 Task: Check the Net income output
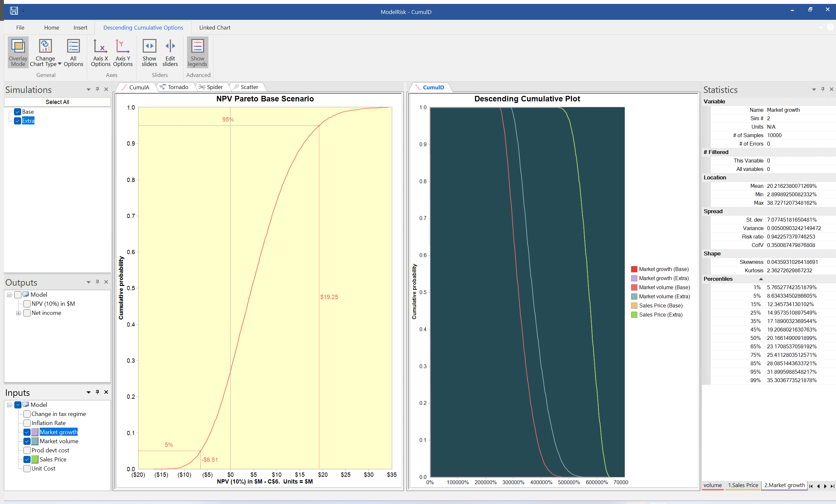(x=27, y=313)
